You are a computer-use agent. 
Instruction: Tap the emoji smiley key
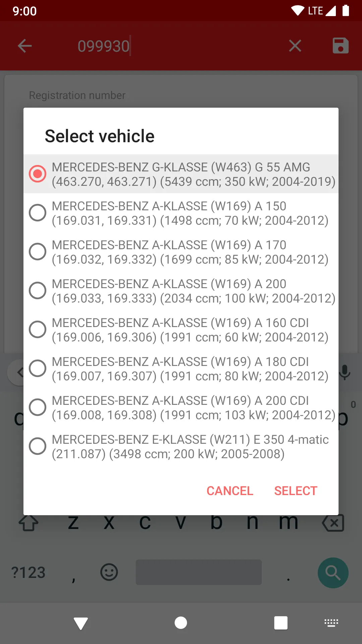click(x=109, y=572)
